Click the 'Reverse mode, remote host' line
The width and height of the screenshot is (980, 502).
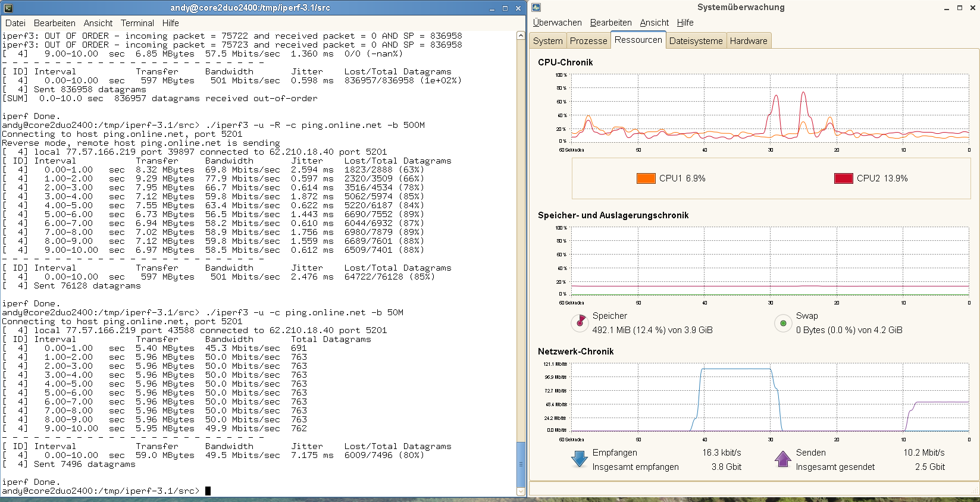141,143
